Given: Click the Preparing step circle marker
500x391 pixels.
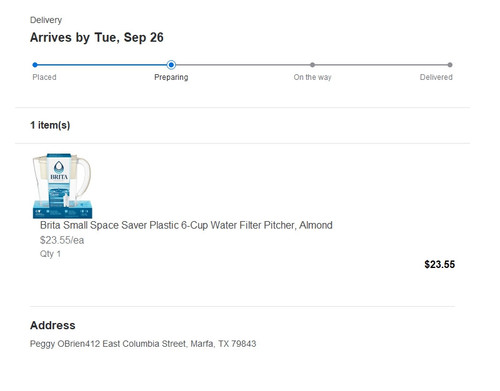Looking at the screenshot, I should [x=171, y=65].
